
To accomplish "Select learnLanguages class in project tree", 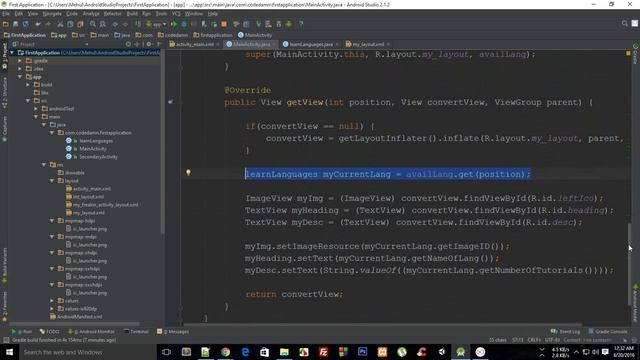I will (x=96, y=141).
